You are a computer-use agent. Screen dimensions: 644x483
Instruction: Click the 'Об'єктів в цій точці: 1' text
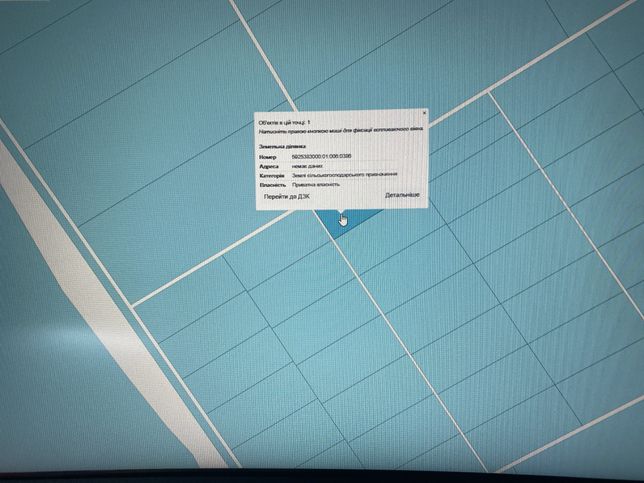pos(284,122)
